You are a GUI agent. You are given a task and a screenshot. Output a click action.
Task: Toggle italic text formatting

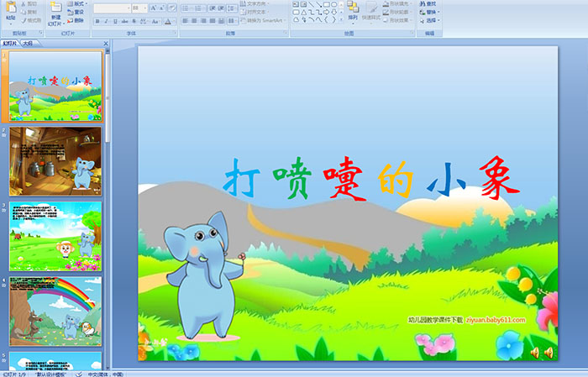(106, 20)
